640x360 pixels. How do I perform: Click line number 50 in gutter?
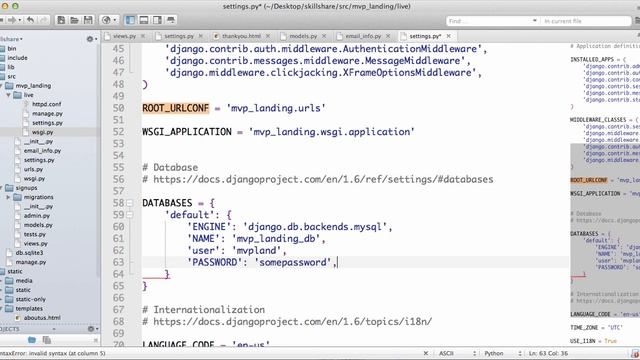[x=118, y=108]
